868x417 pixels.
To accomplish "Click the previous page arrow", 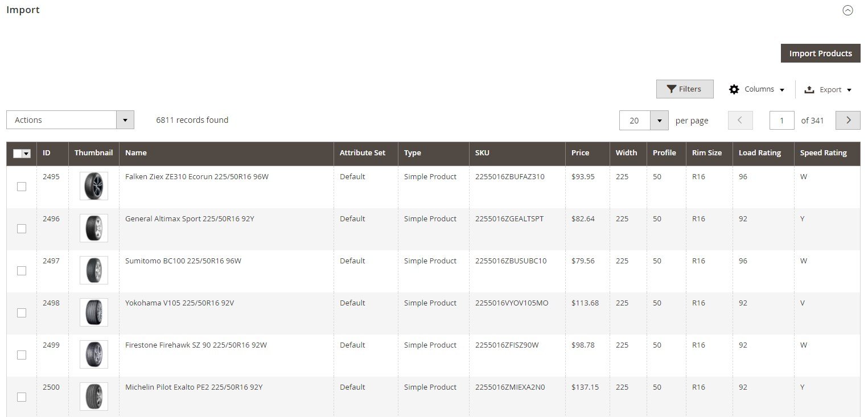I will coord(740,121).
